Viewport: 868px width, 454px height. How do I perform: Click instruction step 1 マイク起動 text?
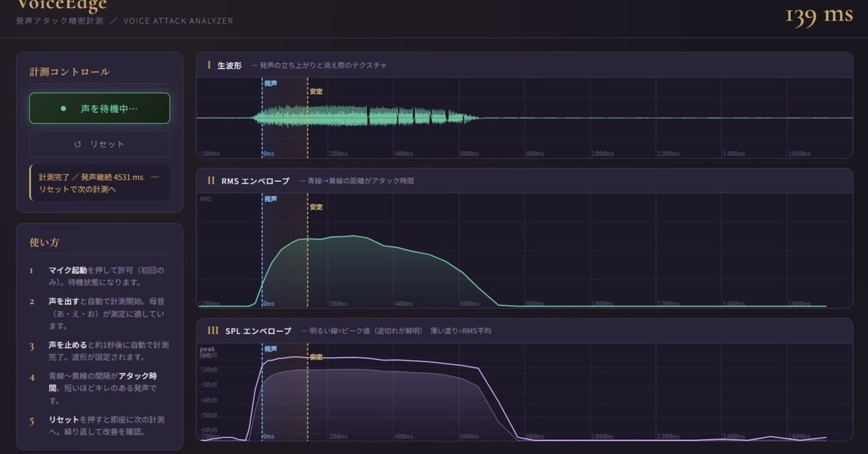pos(68,270)
